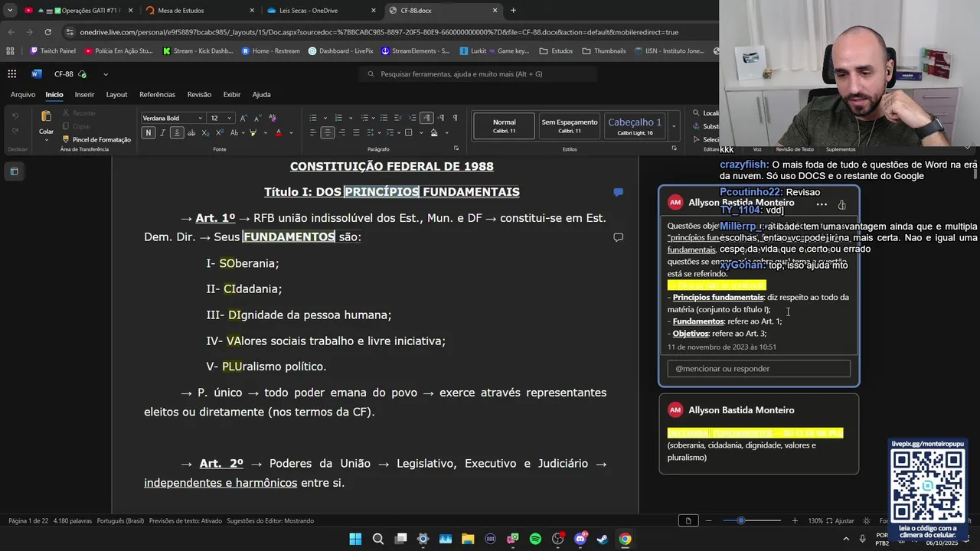Set left-to-right text direction

tap(426, 118)
